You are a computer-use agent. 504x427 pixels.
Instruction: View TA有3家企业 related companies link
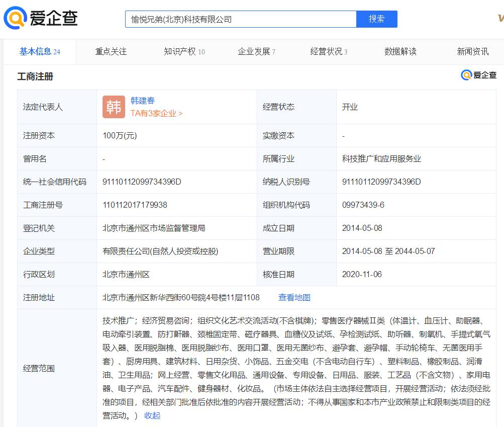(157, 113)
